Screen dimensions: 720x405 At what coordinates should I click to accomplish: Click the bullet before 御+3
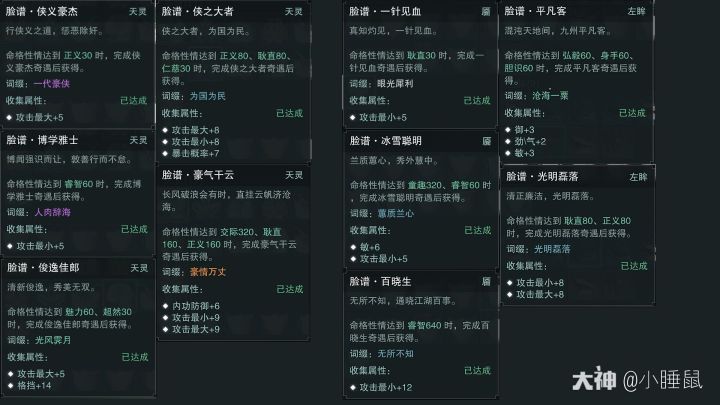(x=509, y=129)
